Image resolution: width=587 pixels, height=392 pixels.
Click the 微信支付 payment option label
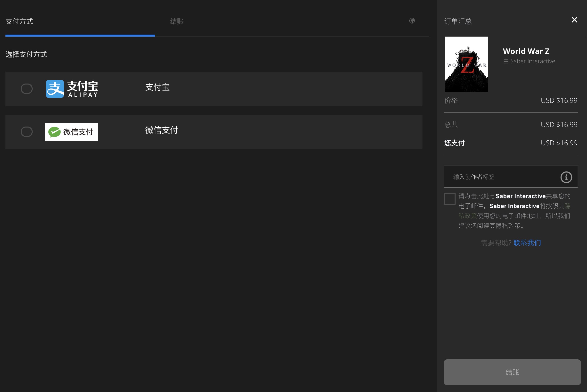161,130
